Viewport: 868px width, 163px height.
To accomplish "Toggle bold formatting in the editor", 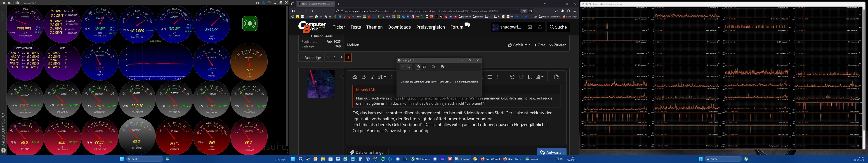I will (x=364, y=77).
